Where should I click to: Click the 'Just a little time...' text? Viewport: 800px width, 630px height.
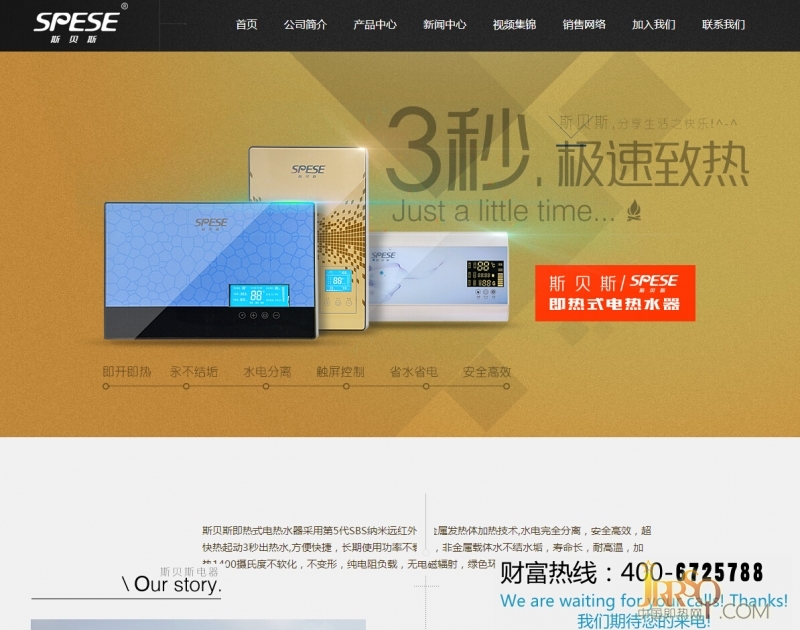pyautogui.click(x=504, y=211)
